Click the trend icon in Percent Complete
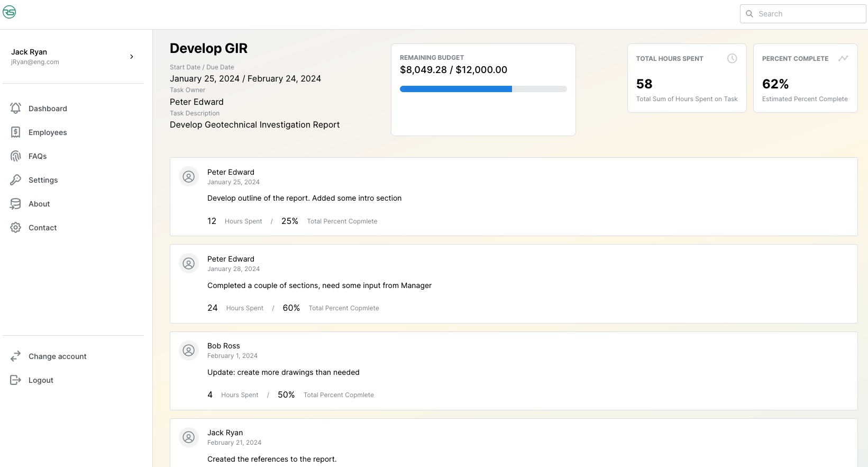Viewport: 868px width, 467px height. click(x=843, y=58)
